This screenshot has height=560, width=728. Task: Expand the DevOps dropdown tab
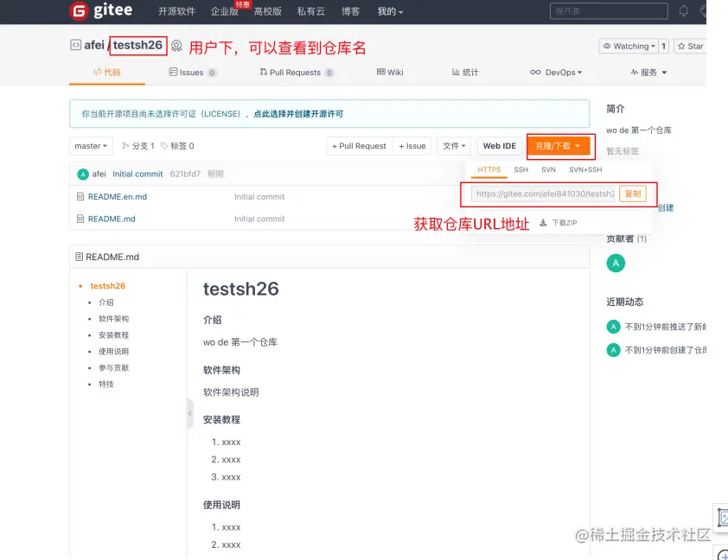click(x=556, y=73)
